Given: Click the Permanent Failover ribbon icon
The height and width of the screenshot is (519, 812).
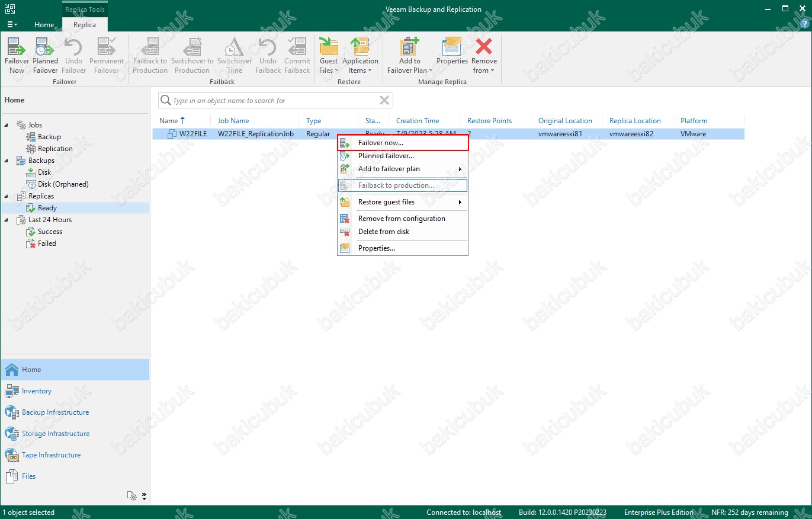Looking at the screenshot, I should [x=107, y=56].
